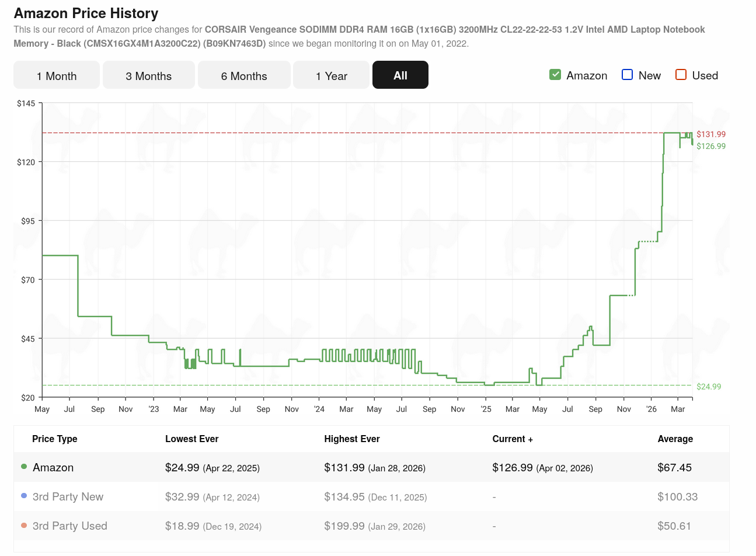Click the 3rd Party New average '$100.33'
Image resolution: width=756 pixels, height=556 pixels.
[x=678, y=497]
